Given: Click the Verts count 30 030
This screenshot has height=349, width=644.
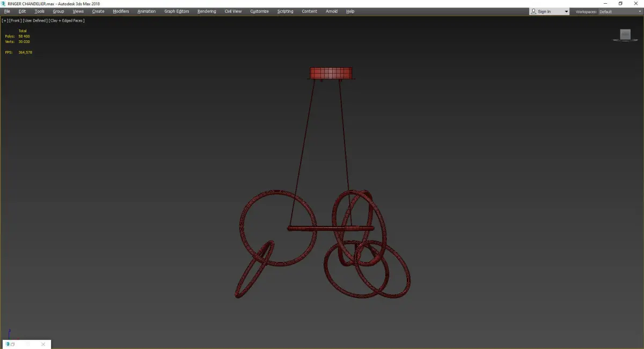Looking at the screenshot, I should (24, 41).
